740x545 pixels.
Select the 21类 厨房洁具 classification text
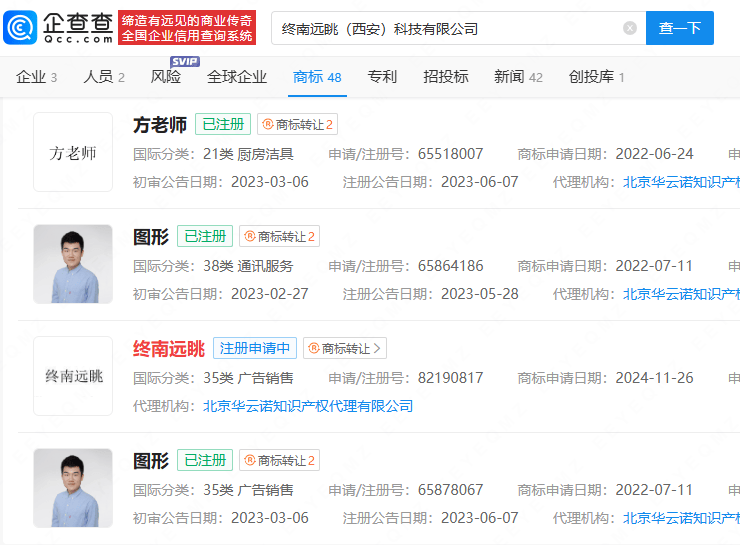tap(248, 154)
